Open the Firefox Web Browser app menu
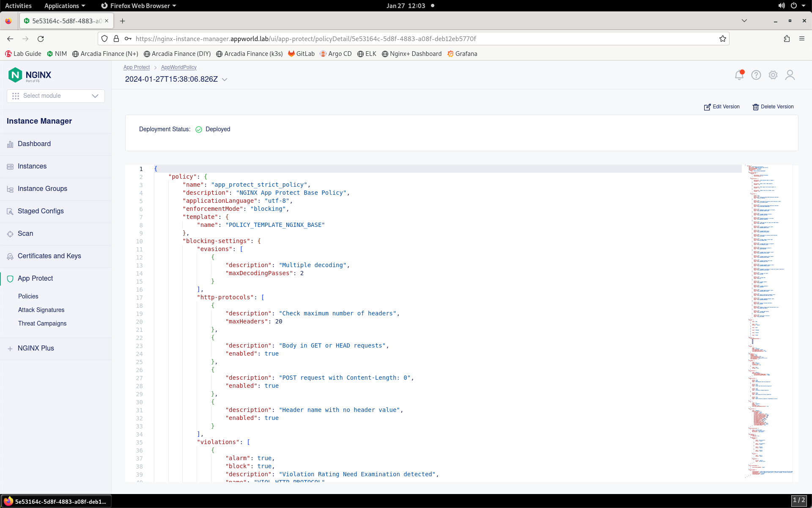 [139, 6]
